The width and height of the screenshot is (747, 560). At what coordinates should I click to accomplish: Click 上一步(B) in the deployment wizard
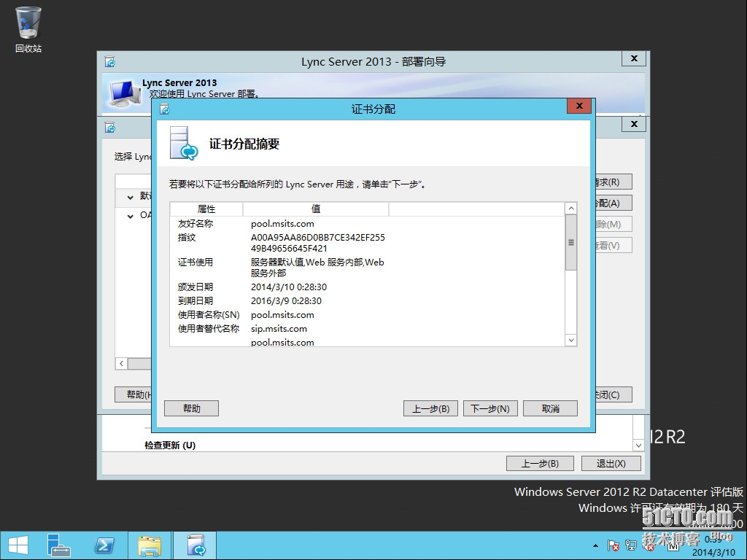[x=540, y=463]
